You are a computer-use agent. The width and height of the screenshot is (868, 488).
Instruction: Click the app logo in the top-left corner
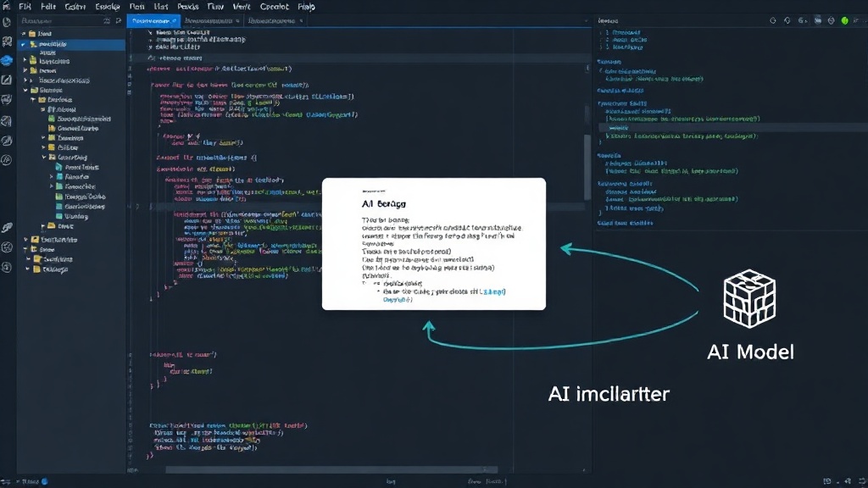pos(6,6)
